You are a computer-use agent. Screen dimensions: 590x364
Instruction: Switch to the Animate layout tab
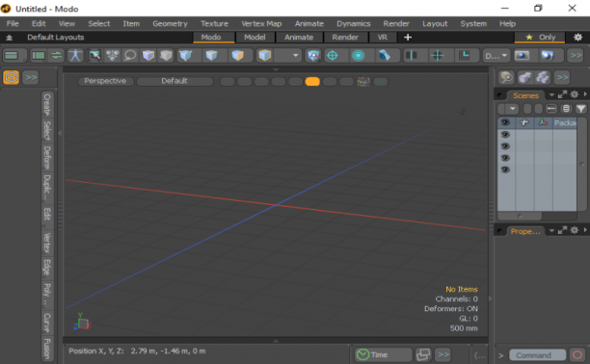click(x=299, y=38)
